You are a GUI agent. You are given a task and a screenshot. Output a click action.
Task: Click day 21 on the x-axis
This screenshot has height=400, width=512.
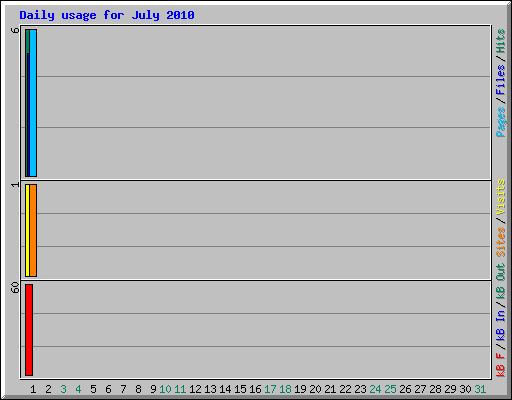[330, 389]
